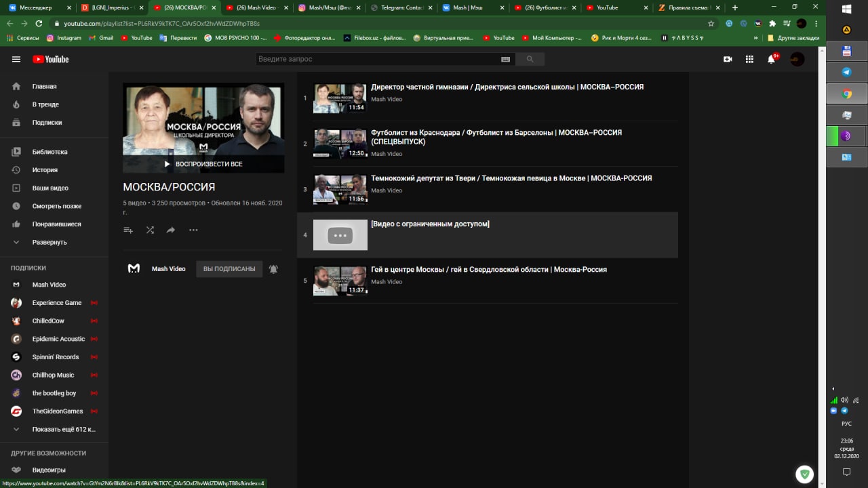Open the notifications bell in header
868x488 pixels.
pyautogui.click(x=771, y=59)
